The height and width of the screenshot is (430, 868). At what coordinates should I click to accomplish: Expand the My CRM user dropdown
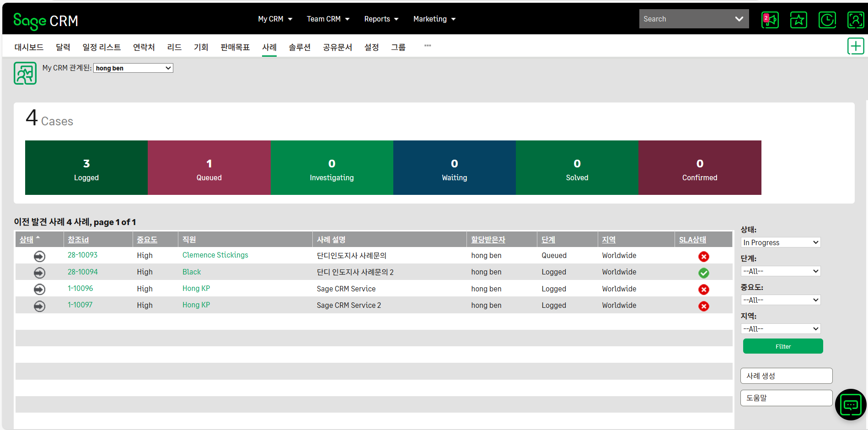pyautogui.click(x=133, y=68)
